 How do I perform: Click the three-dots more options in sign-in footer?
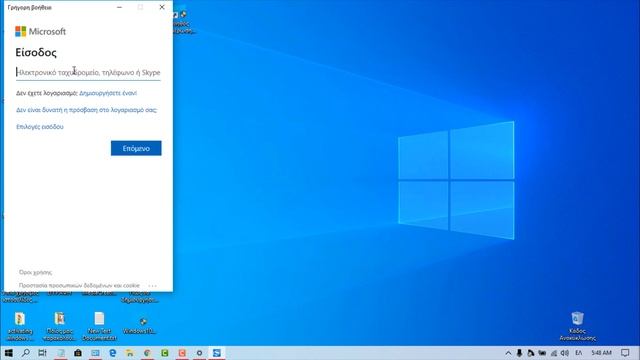tap(152, 285)
